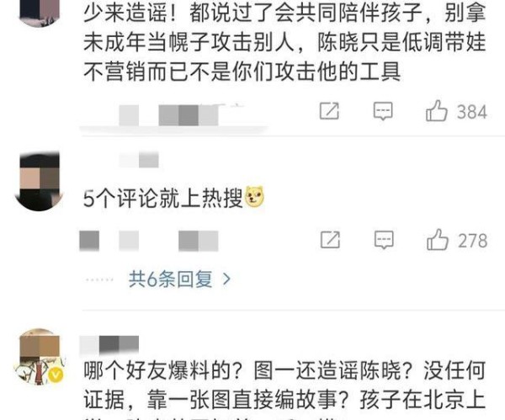505x420 pixels.
Task: Reply to the 384-like comment
Action: [383, 111]
